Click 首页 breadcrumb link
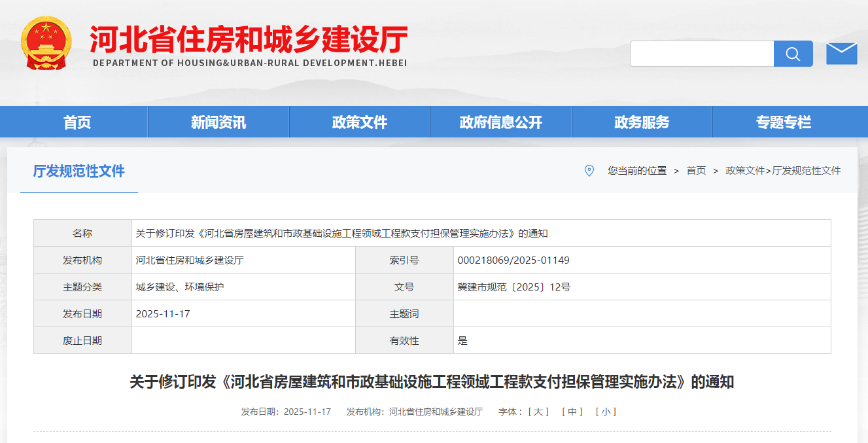 pyautogui.click(x=696, y=171)
